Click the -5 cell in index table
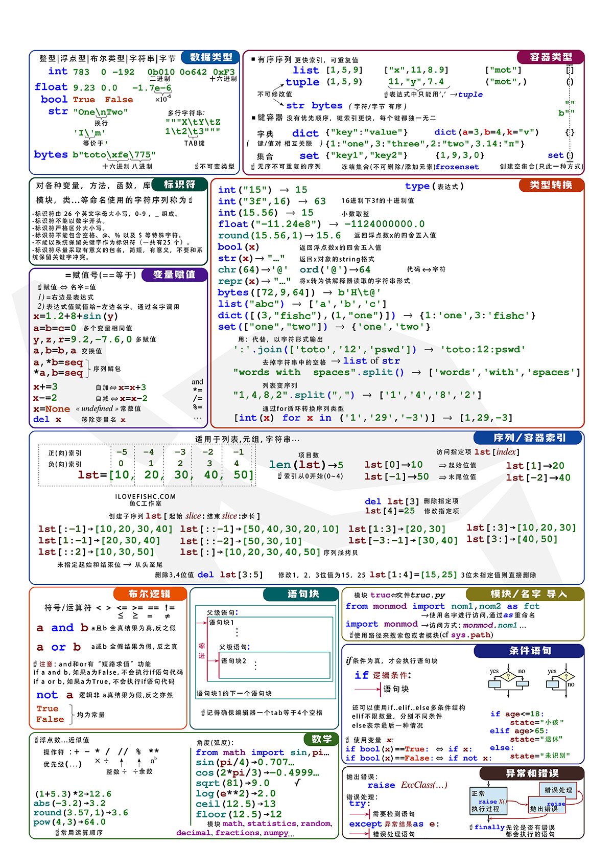This screenshot has width=613, height=868. coord(122,452)
